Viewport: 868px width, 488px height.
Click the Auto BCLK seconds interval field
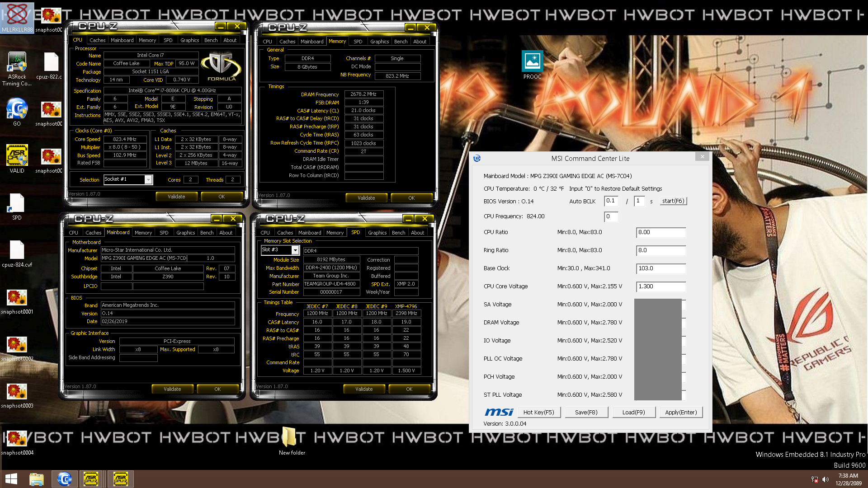pos(639,201)
